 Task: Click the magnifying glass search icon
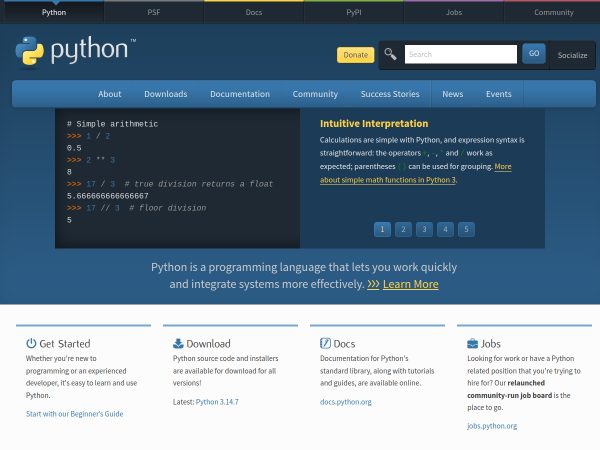coord(390,54)
